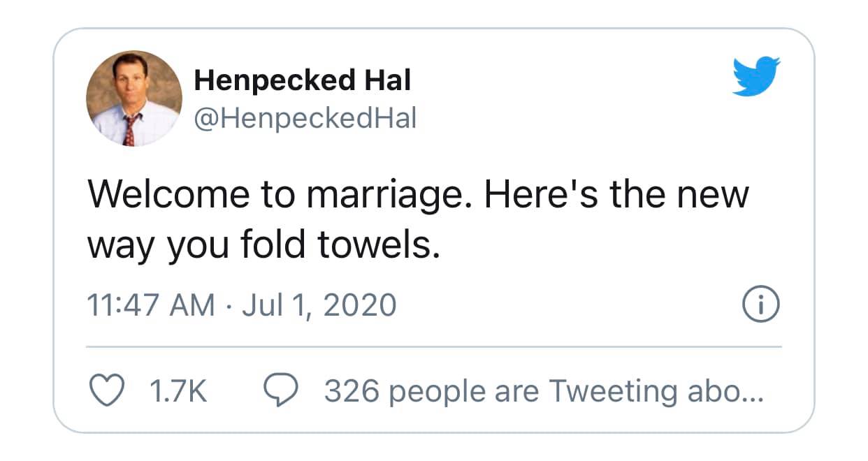Open the circled info icon
The image size is (868, 461).
(760, 305)
